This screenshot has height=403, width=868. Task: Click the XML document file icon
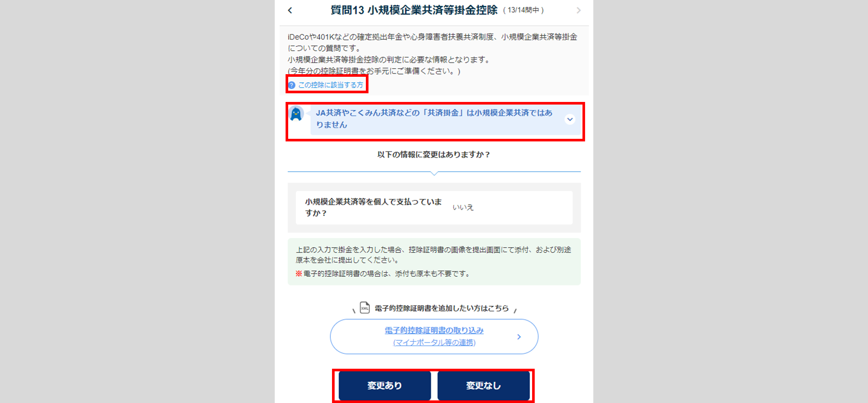click(365, 308)
